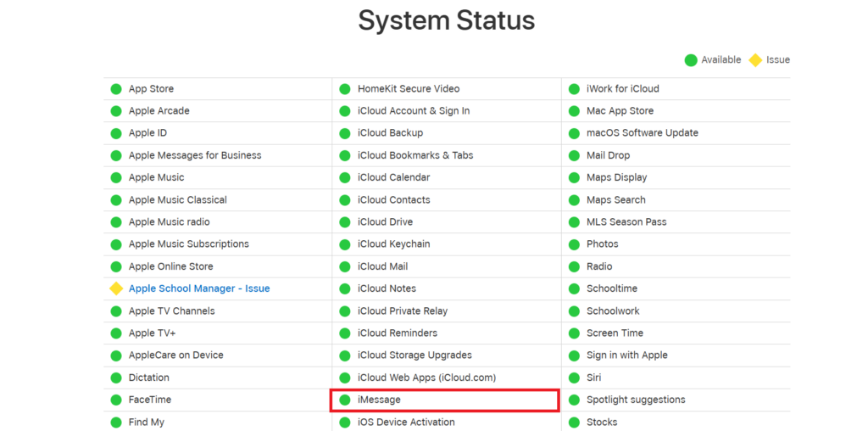The width and height of the screenshot is (868, 431).
Task: Click the green dot next to Dictation
Action: (115, 378)
